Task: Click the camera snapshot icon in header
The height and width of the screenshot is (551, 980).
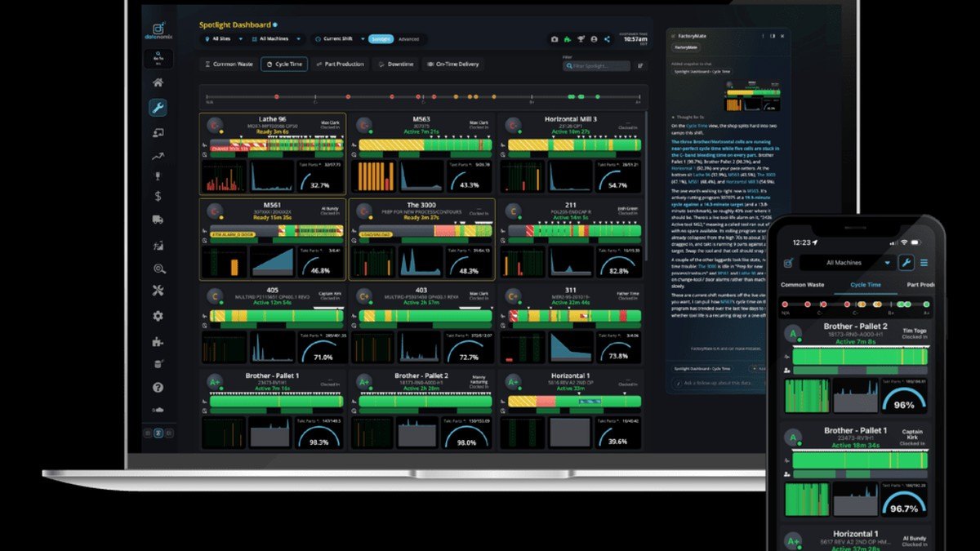Action: [x=555, y=38]
